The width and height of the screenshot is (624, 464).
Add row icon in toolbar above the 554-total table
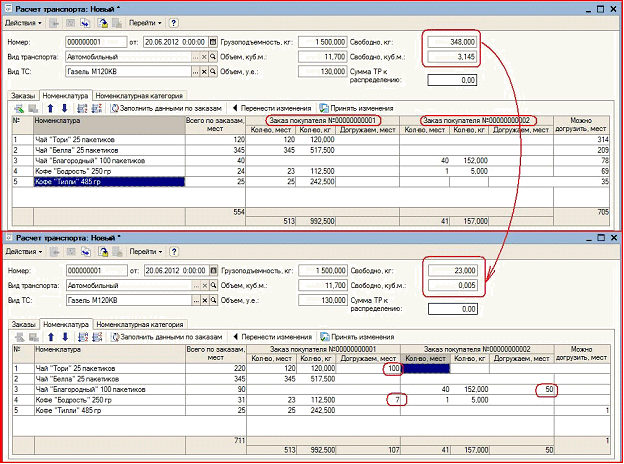19,108
